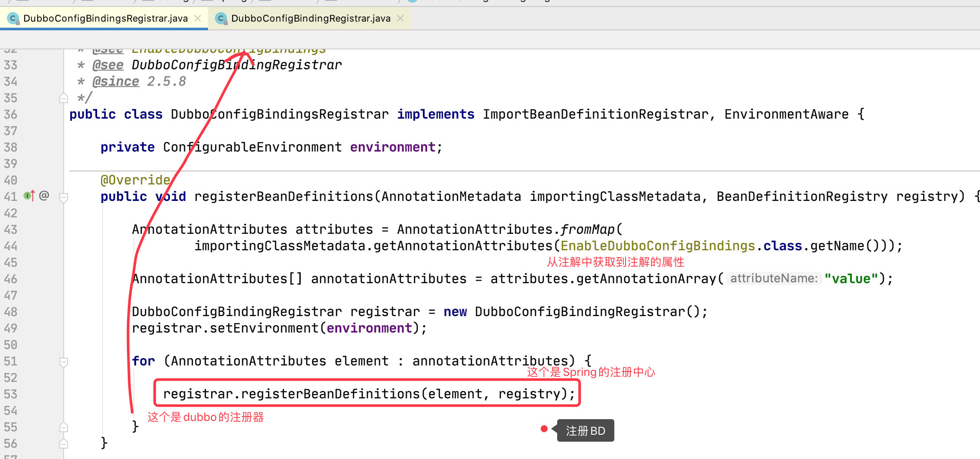Click the attributeName: parameter hint
Screen dimensions: 980x459
(x=774, y=278)
